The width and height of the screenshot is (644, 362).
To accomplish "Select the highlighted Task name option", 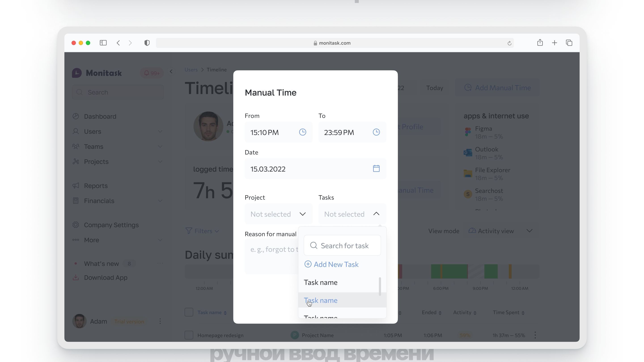I will pos(321,300).
